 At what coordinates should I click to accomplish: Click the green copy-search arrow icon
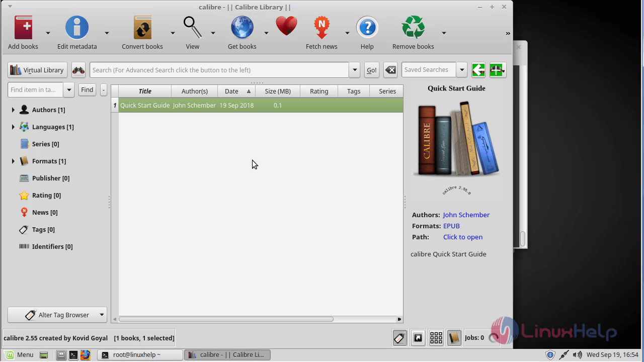point(478,70)
